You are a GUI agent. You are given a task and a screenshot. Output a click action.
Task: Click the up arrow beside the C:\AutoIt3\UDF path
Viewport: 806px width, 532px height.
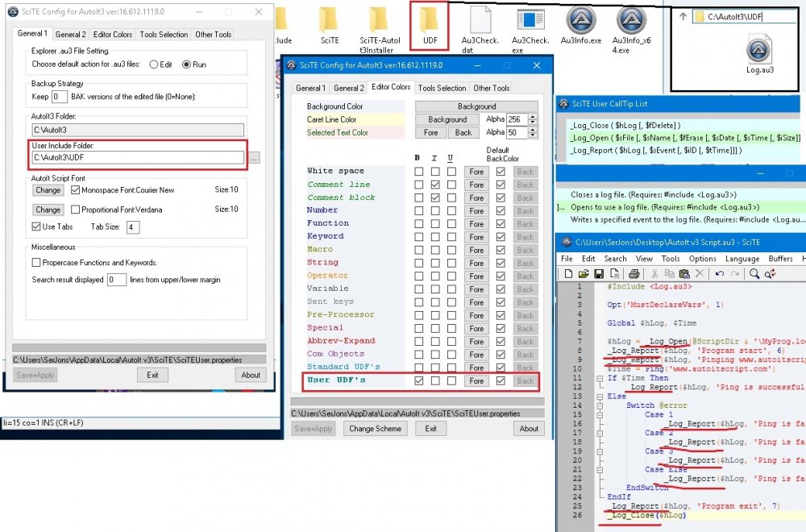(683, 16)
